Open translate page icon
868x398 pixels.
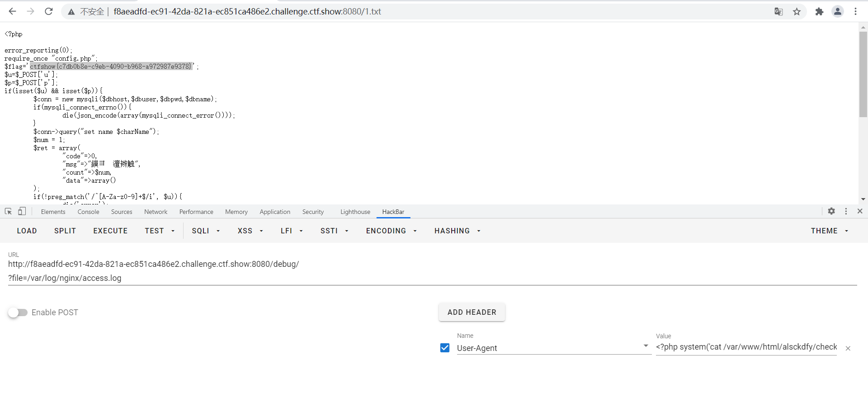(x=778, y=12)
